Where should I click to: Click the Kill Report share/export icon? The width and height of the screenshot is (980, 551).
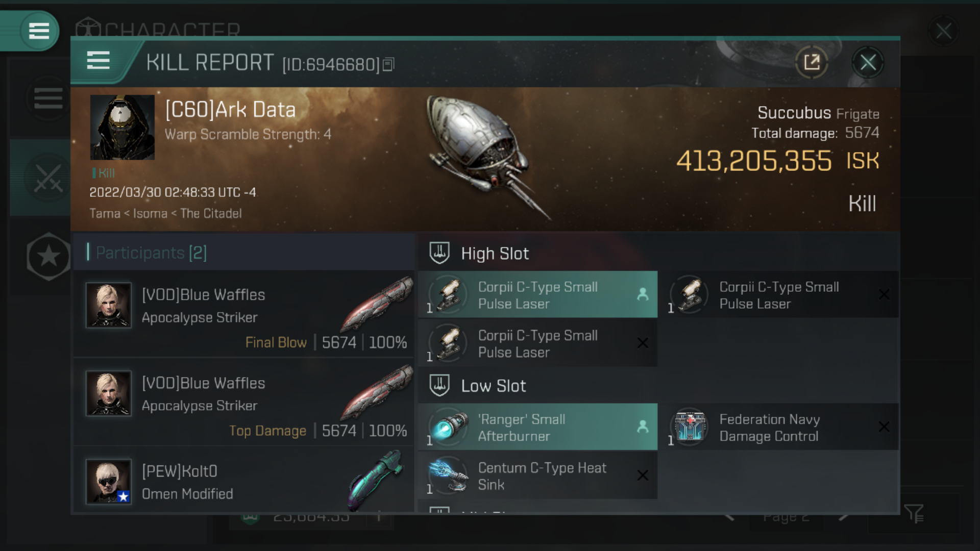pyautogui.click(x=812, y=63)
